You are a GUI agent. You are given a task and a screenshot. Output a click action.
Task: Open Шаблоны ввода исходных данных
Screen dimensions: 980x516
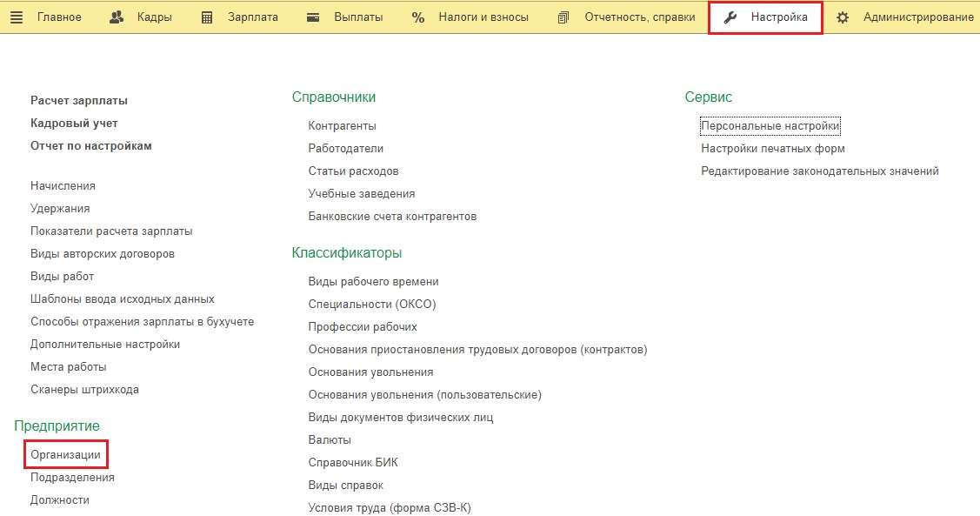(x=123, y=299)
